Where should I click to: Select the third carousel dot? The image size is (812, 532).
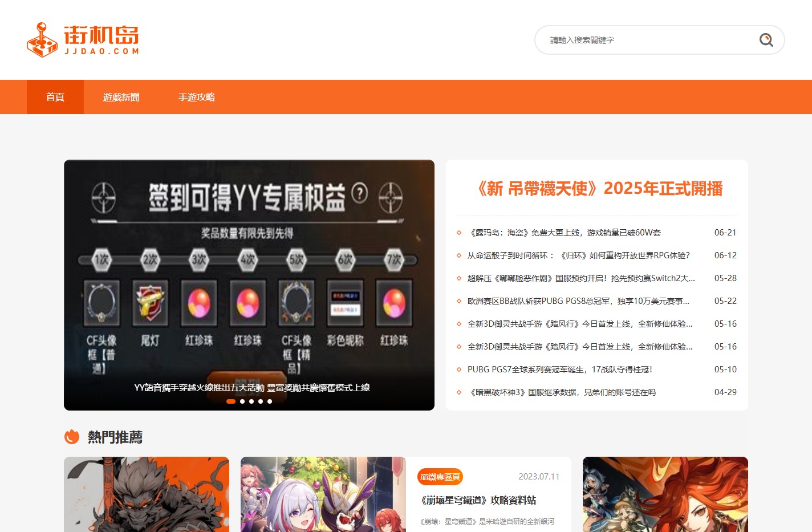coord(251,401)
